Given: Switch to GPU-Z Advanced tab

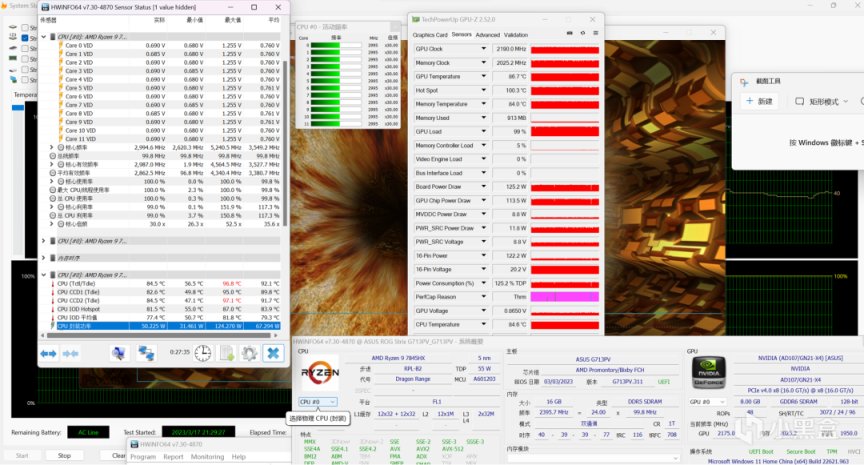Looking at the screenshot, I should pyautogui.click(x=487, y=34).
